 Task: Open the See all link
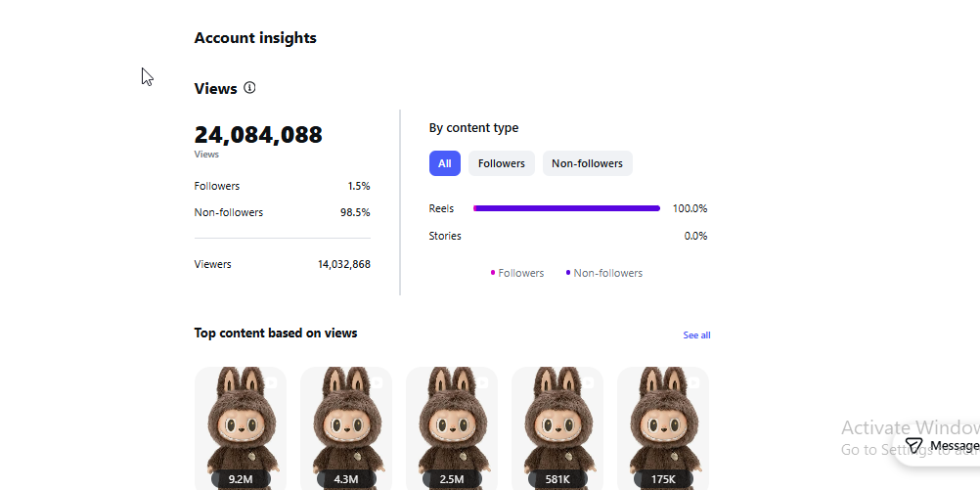click(696, 335)
